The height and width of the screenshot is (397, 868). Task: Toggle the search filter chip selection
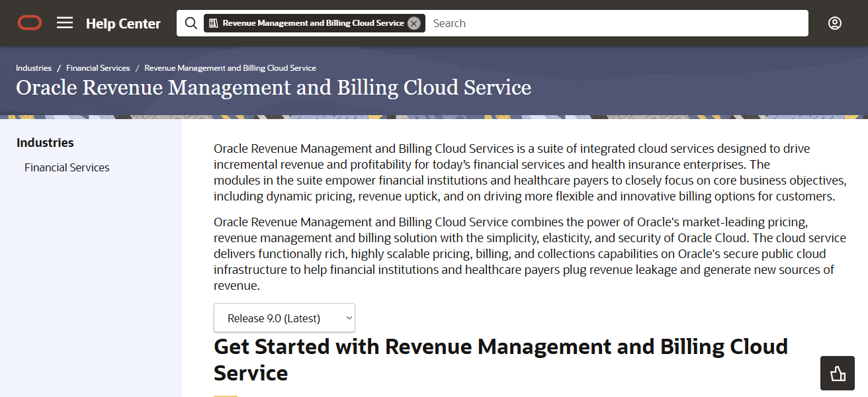(311, 22)
